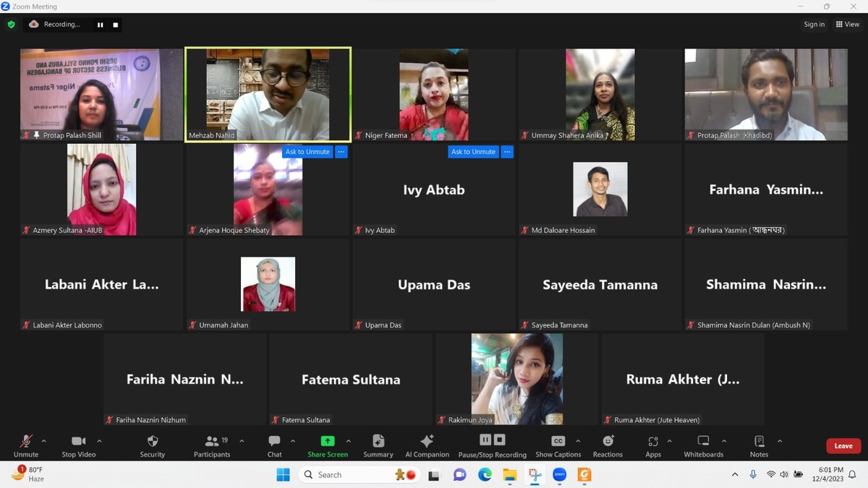
Task: Expand audio options arrow beside Unmute
Action: [43, 441]
